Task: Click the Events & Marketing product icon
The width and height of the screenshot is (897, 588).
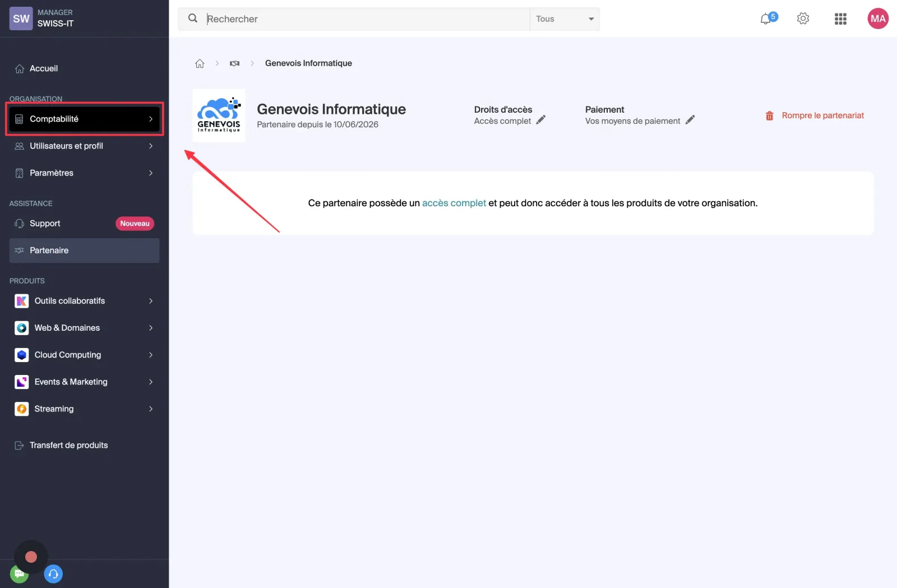Action: coord(21,382)
